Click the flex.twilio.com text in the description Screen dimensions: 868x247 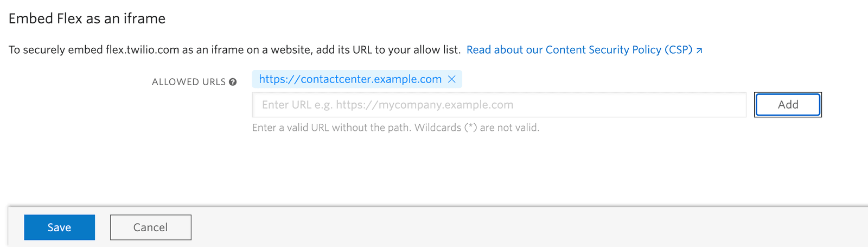click(142, 50)
